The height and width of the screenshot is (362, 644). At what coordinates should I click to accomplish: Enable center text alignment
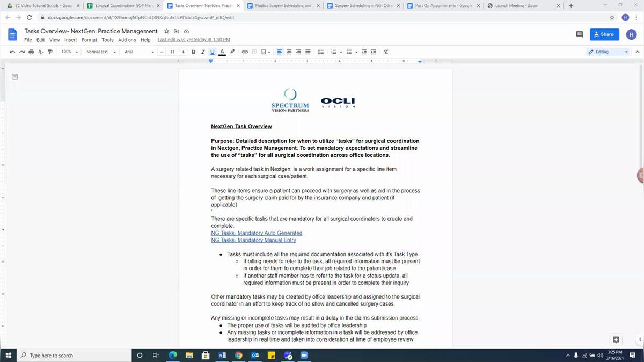coord(289,52)
